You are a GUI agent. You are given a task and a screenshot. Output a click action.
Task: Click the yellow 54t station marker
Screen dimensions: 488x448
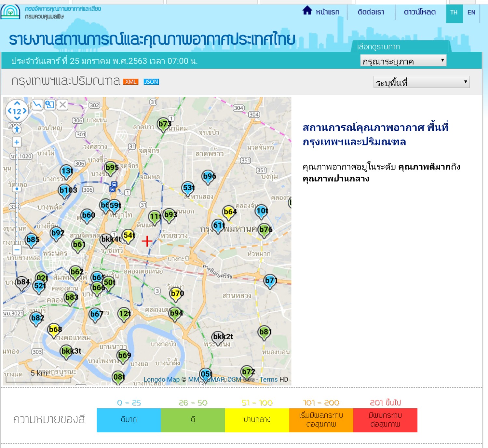coord(129,236)
